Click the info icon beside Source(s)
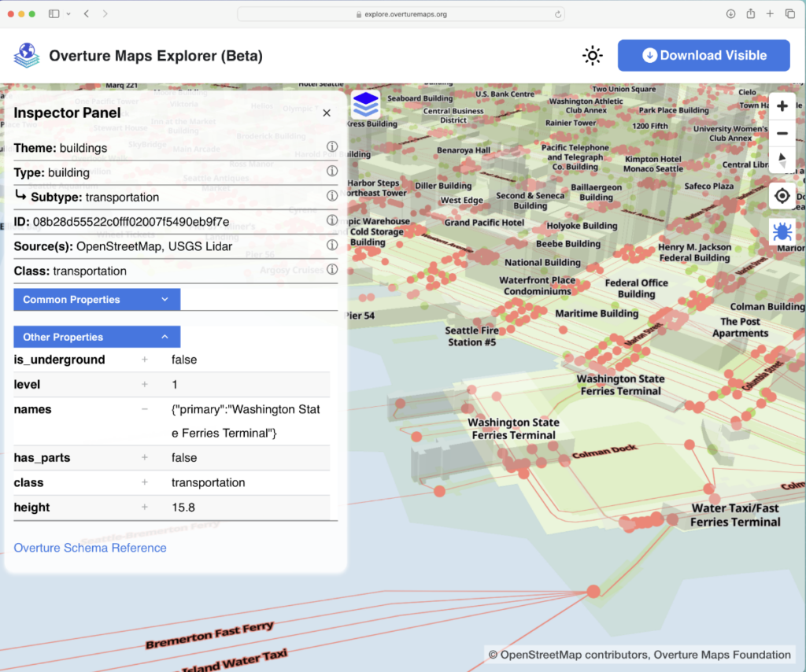 tap(331, 245)
